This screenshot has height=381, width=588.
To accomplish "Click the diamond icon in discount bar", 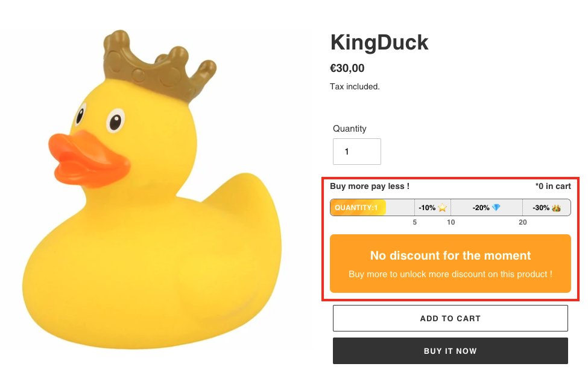I will (x=496, y=208).
